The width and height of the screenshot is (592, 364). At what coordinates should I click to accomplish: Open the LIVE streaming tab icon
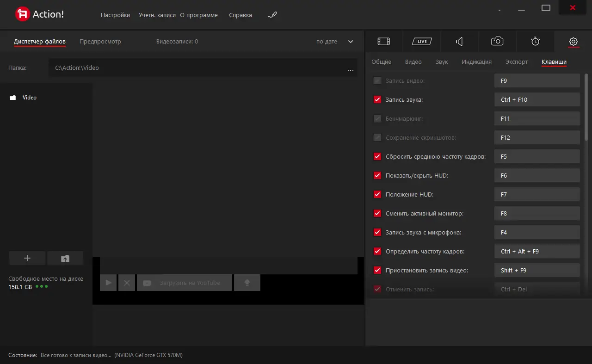(422, 41)
